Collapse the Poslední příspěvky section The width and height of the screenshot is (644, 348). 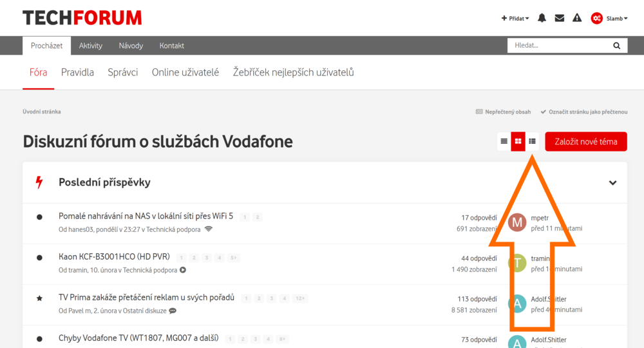coord(612,183)
